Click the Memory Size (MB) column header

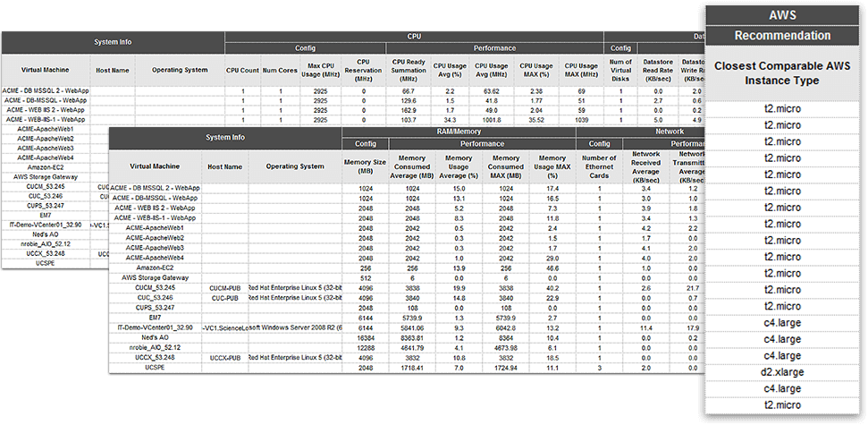click(366, 166)
